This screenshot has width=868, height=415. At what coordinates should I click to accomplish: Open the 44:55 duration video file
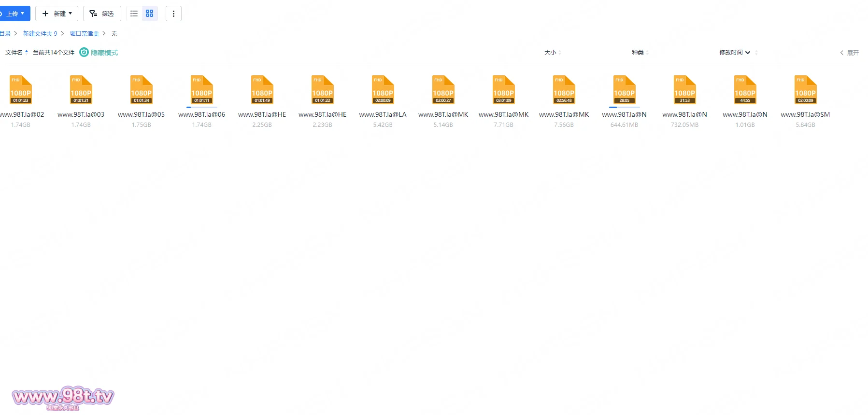coord(745,90)
